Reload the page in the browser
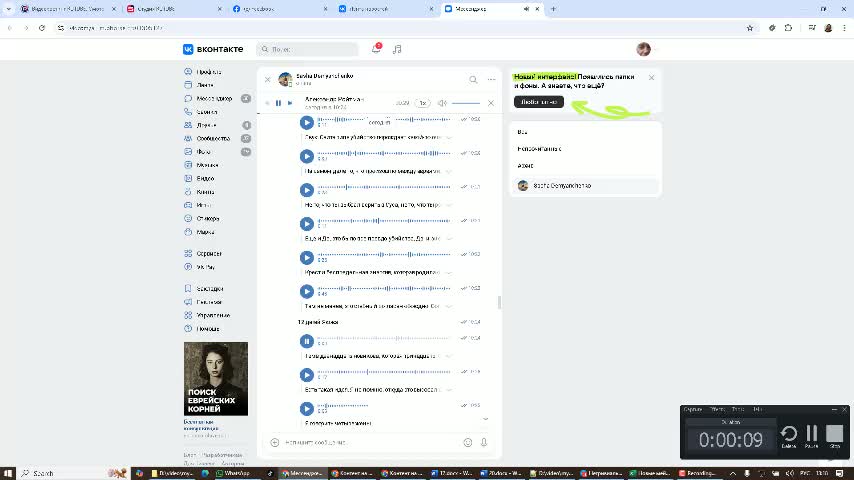 42,28
